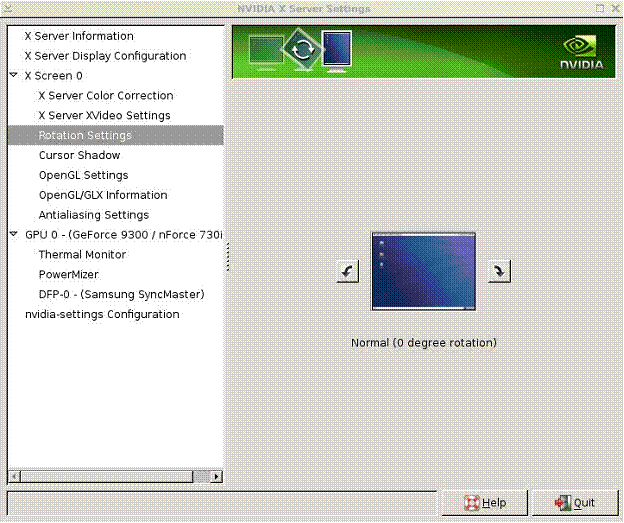The image size is (624, 523).
Task: Open Antialiasing Settings page
Action: coord(94,215)
